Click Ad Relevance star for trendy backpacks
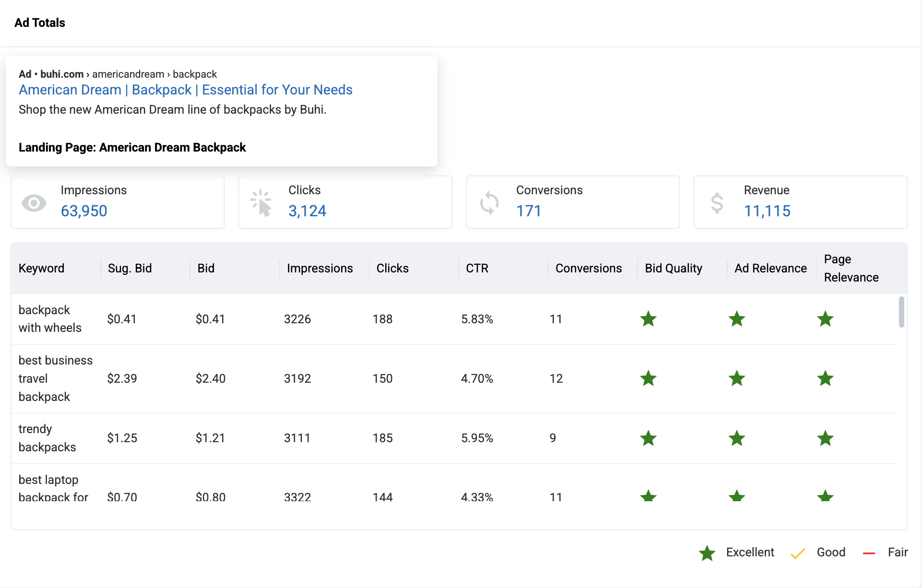This screenshot has height=588, width=922. [736, 438]
